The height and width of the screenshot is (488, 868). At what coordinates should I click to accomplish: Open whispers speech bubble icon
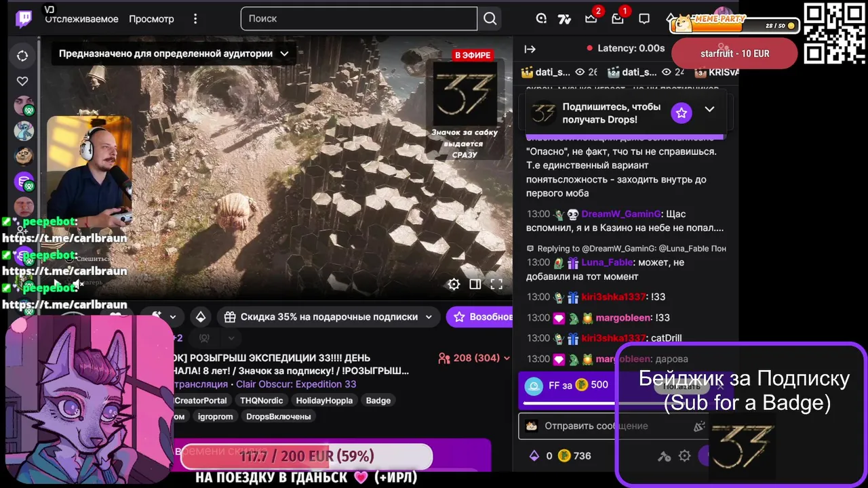(x=644, y=19)
